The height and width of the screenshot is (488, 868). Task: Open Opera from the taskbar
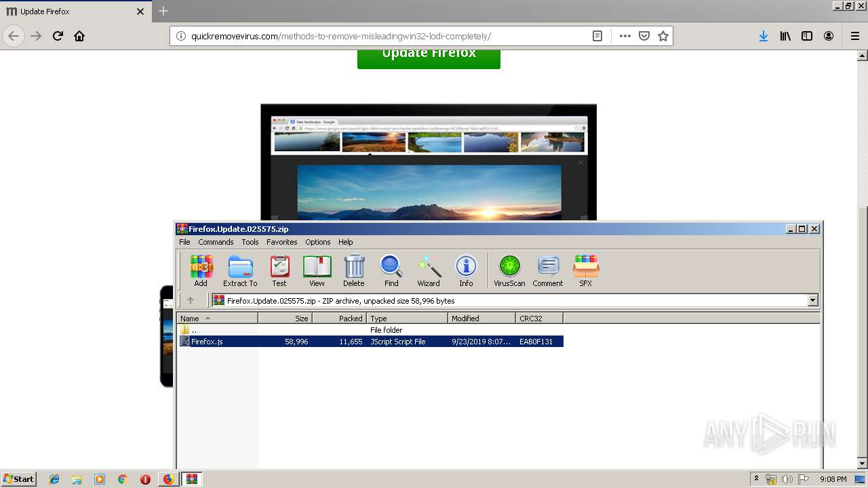click(x=145, y=479)
